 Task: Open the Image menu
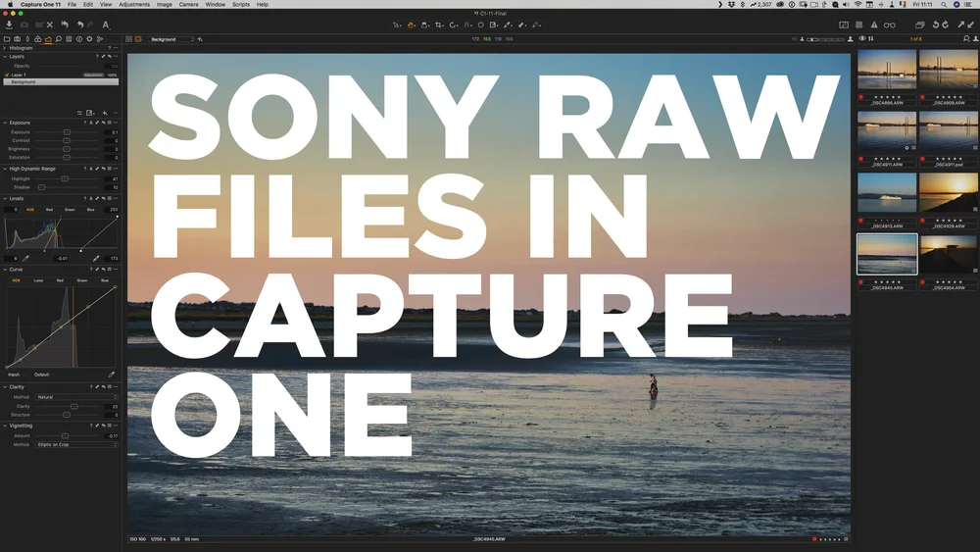[x=165, y=4]
